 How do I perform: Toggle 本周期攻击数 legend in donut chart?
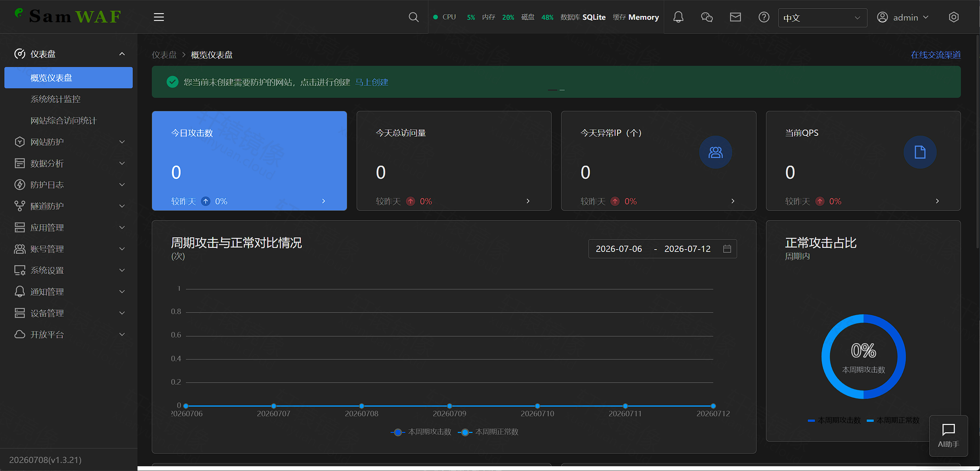[834, 420]
